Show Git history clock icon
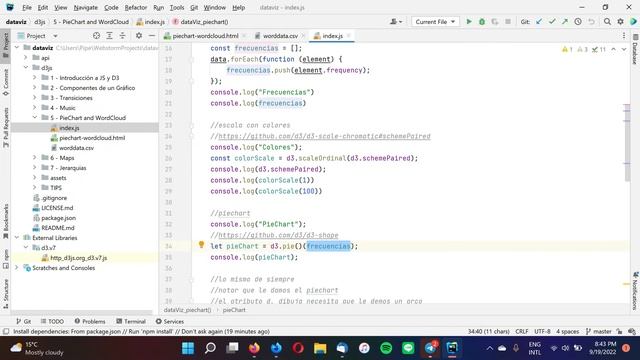 click(578, 22)
